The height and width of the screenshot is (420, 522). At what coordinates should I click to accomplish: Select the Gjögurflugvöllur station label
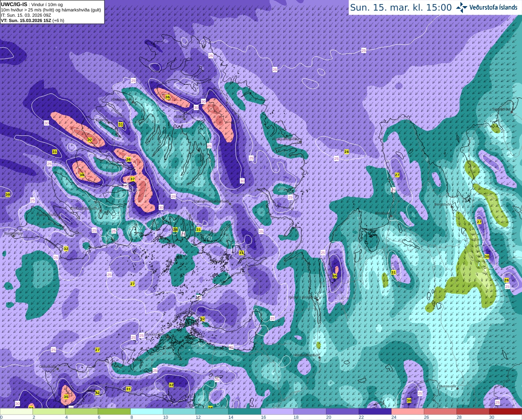point(288,139)
